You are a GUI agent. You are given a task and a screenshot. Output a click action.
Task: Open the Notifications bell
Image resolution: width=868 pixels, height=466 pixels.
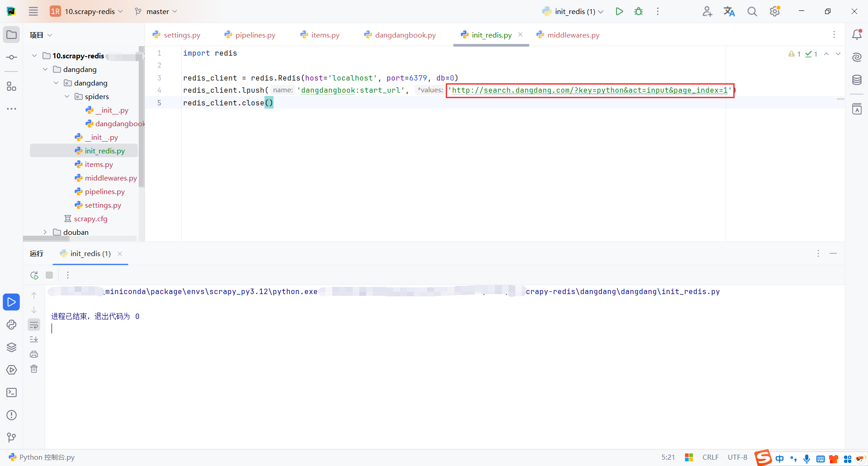[x=857, y=34]
